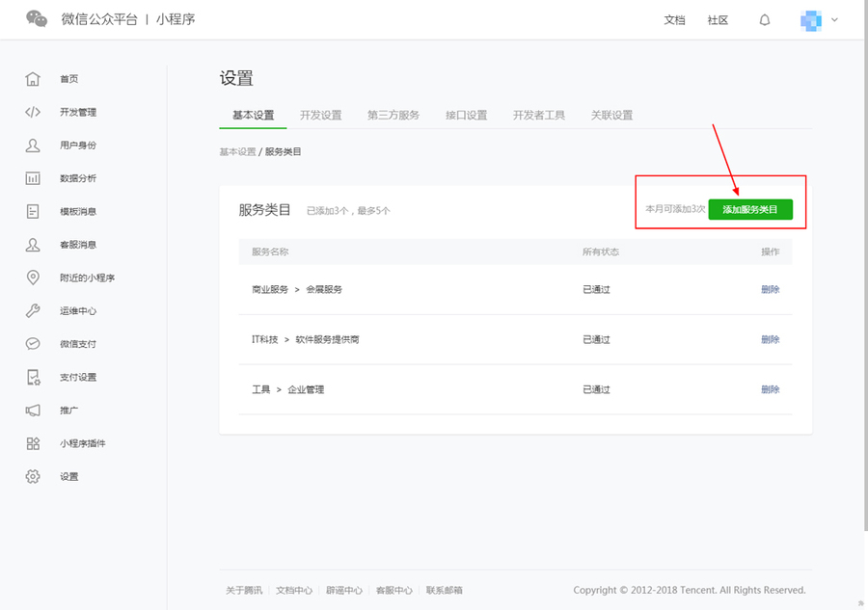The image size is (868, 610).
Task: Click the 运维中心 wrench icon
Action: pos(33,311)
